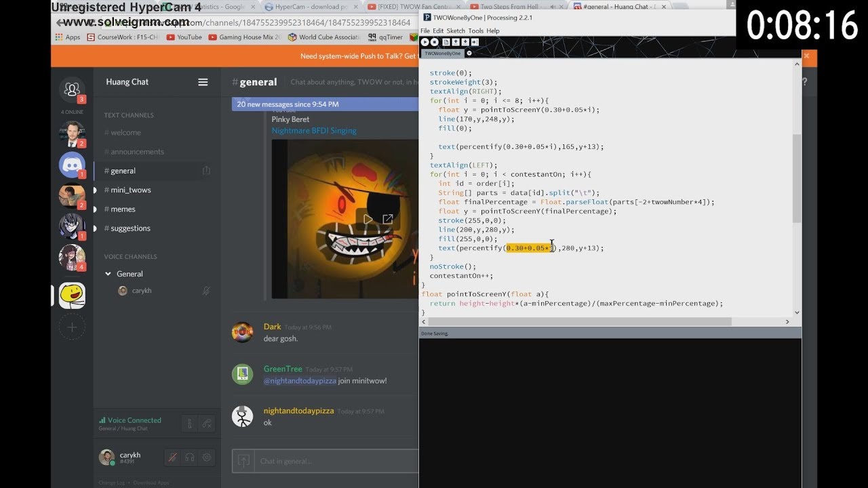
Task: Open Nightmare BFDI Singing link
Action: coord(314,131)
